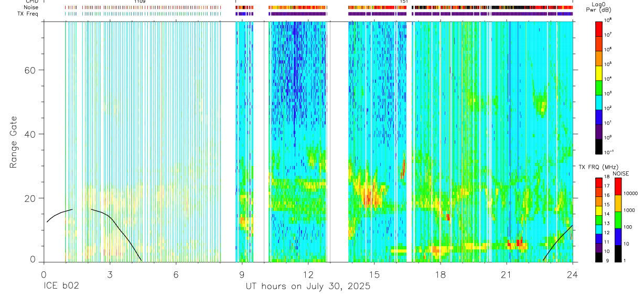Click the black segment of Lag0 Pwr colorbar

598,146
